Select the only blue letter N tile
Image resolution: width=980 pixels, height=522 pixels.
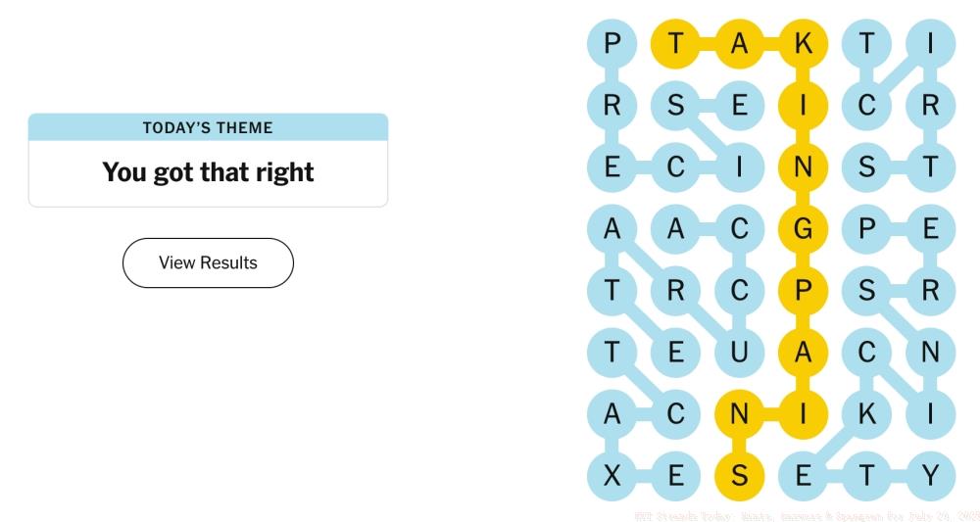[x=930, y=353]
